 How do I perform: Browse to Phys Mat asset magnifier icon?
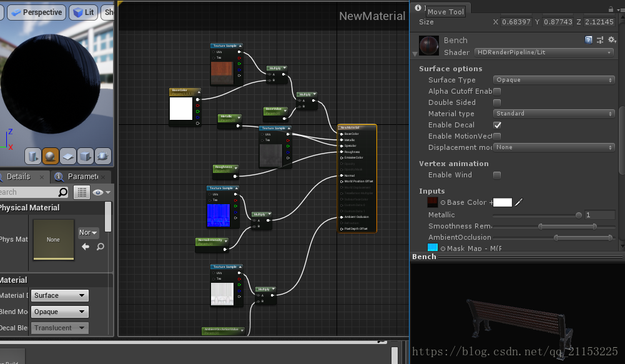click(100, 247)
